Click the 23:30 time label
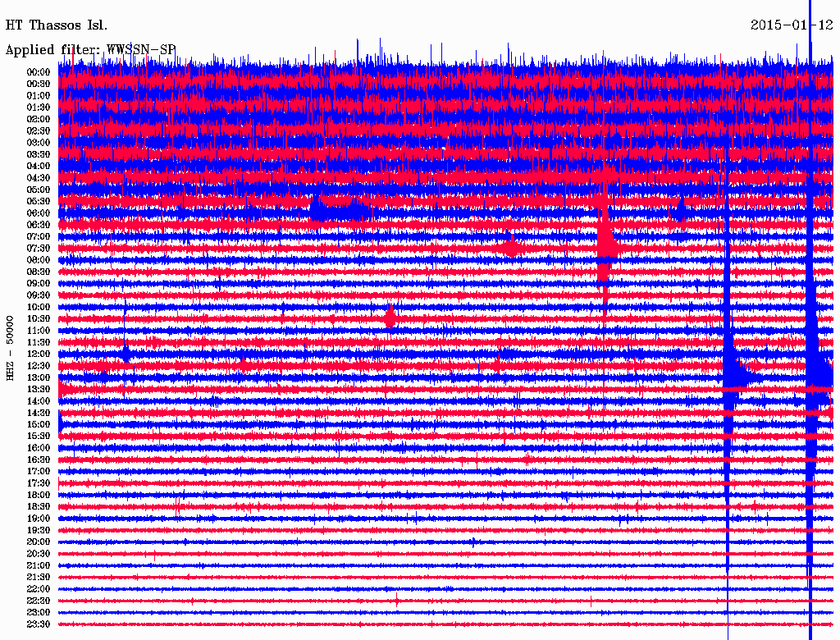 coord(39,624)
